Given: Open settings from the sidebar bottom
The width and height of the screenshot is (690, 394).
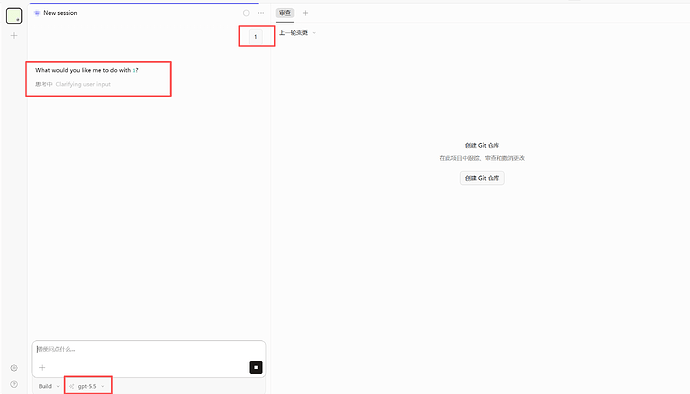Looking at the screenshot, I should tap(14, 368).
